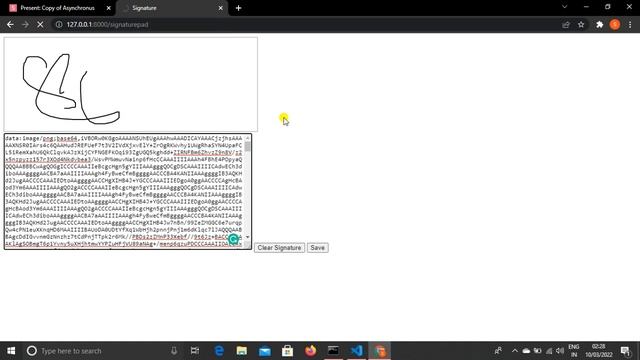
Task: Open Microsoft Store from taskbar
Action: pos(287,351)
